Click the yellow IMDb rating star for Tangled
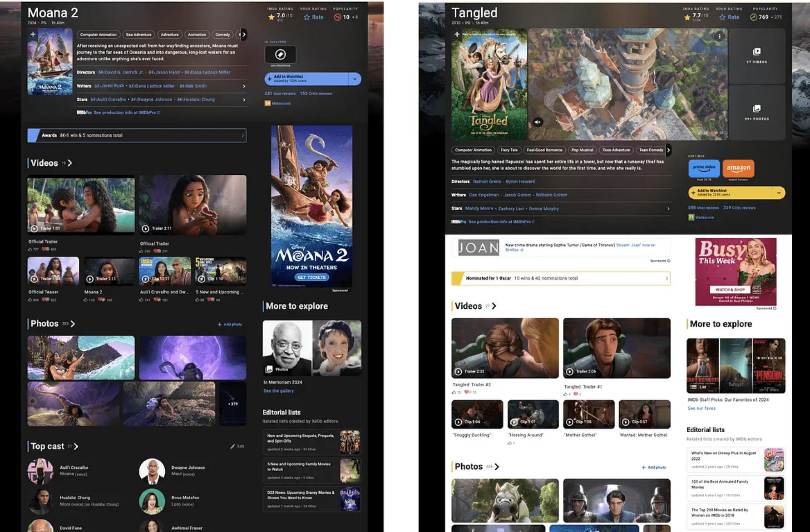This screenshot has height=532, width=810. 687,17
